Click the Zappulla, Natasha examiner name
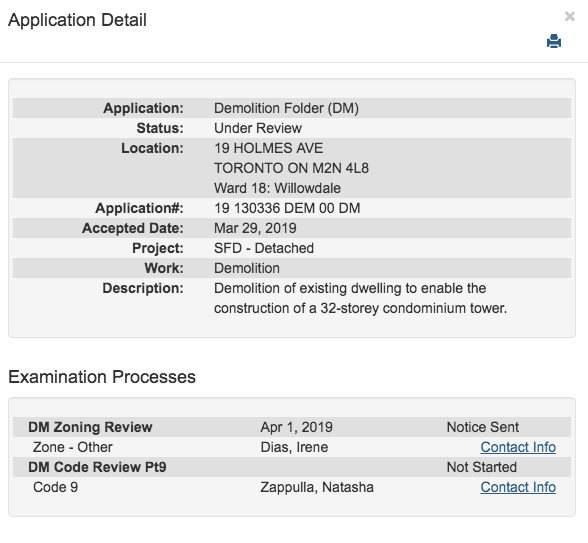 317,487
